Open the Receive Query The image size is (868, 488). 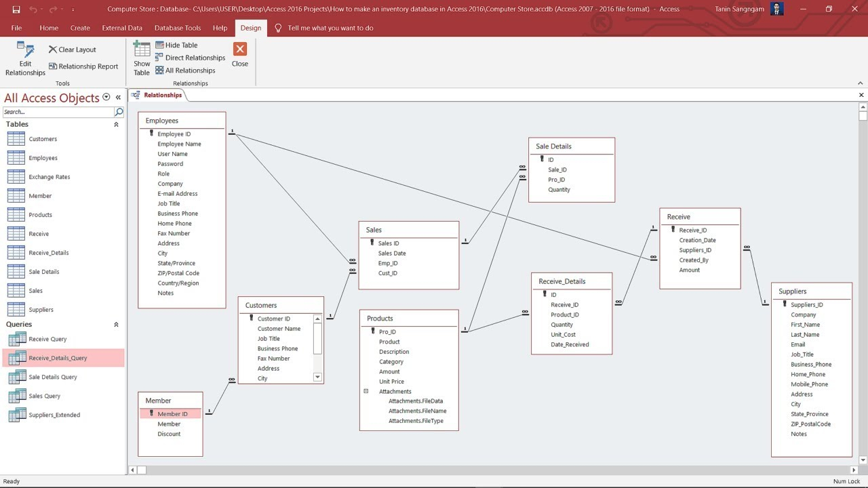[47, 339]
